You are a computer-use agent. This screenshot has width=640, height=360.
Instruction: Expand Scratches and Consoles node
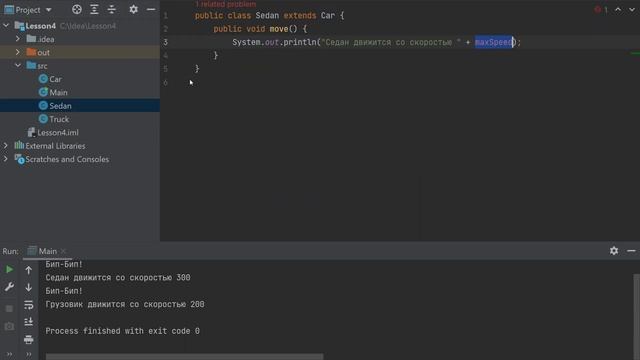click(x=6, y=159)
